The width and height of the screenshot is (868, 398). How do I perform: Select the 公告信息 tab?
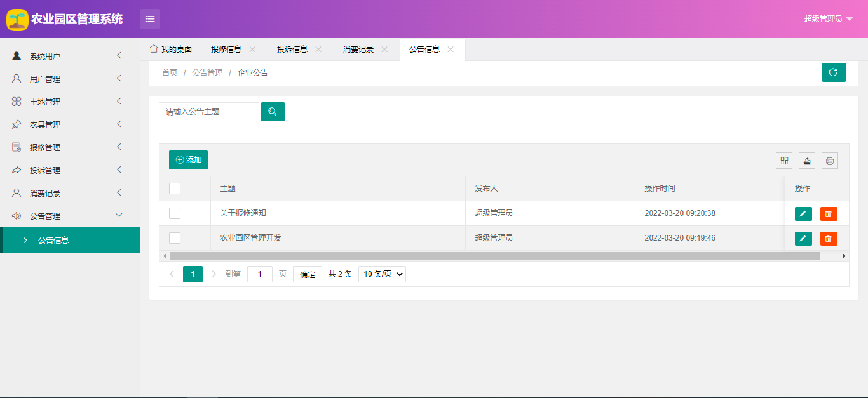424,50
